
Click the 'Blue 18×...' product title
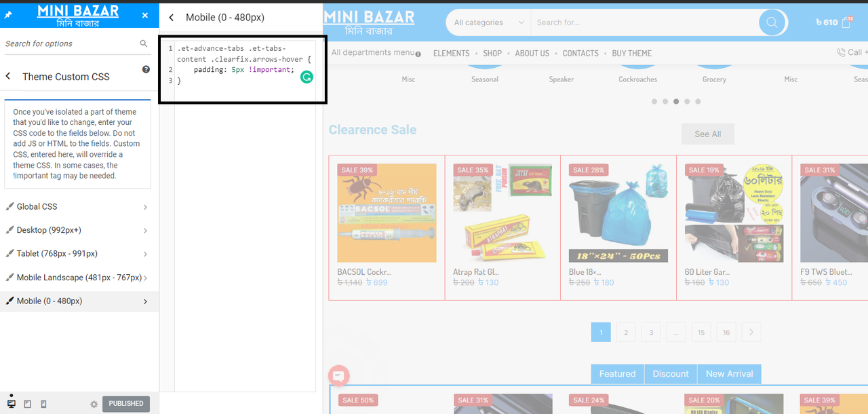[x=585, y=272]
